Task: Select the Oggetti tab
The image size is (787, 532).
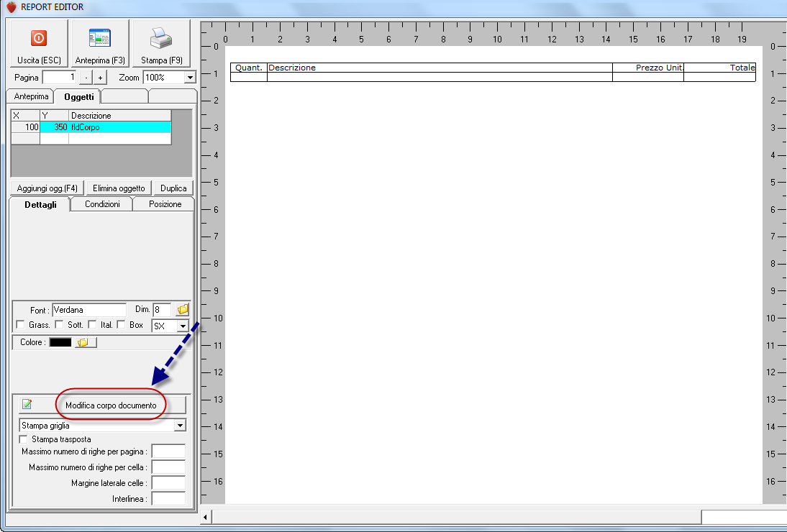Action: pyautogui.click(x=79, y=97)
